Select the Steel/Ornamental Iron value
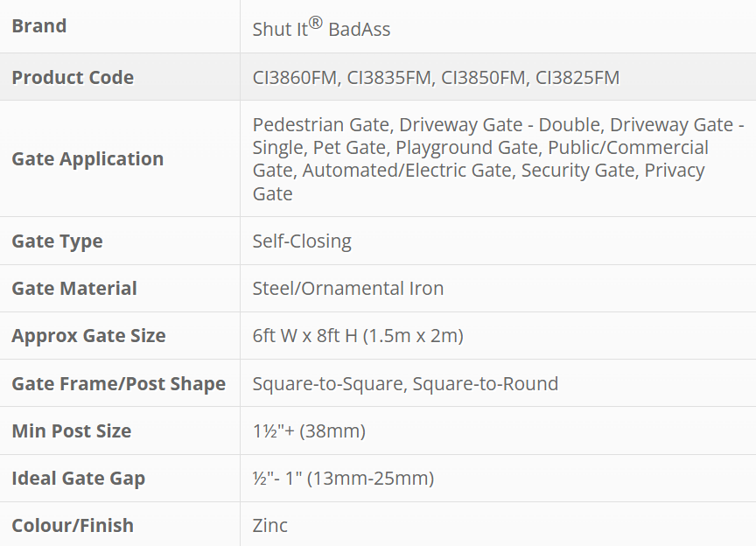The height and width of the screenshot is (546, 756). click(x=348, y=288)
